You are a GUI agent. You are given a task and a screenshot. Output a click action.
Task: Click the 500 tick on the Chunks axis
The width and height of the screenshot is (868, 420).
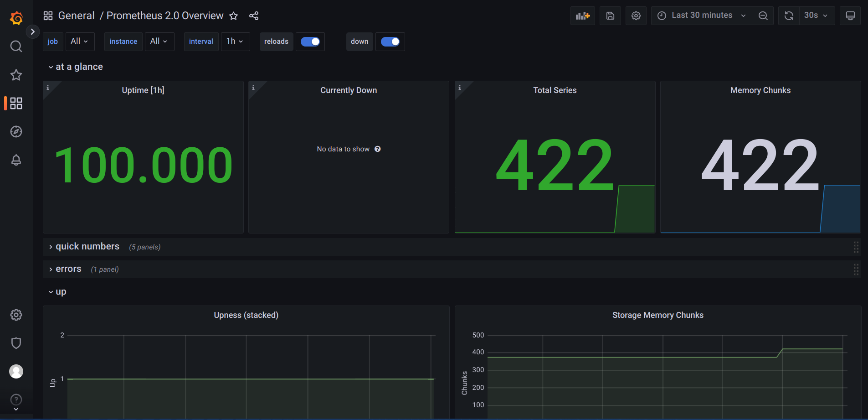click(478, 335)
